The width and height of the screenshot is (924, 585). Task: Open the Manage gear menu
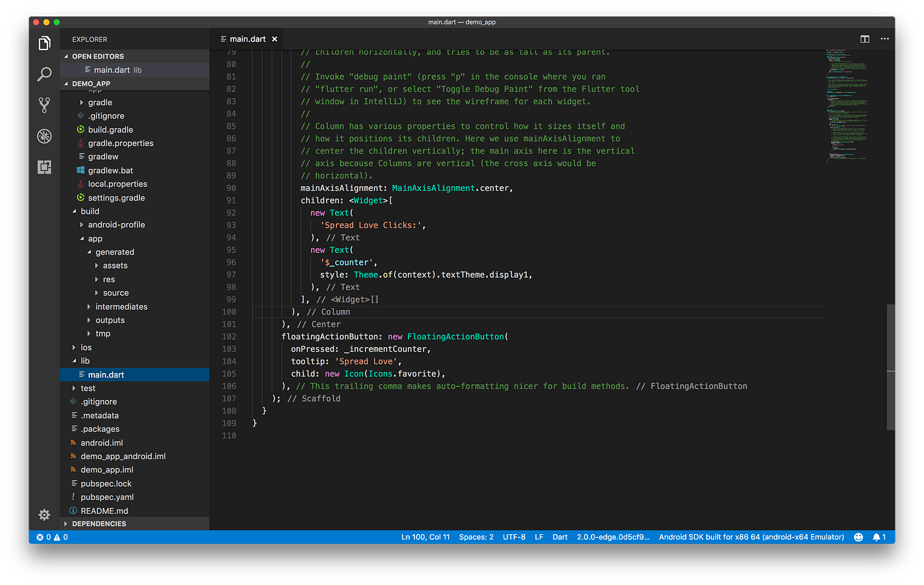(44, 514)
